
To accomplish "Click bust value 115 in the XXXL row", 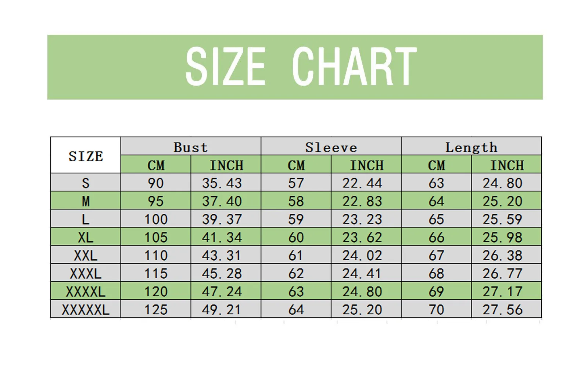I will point(156,273).
